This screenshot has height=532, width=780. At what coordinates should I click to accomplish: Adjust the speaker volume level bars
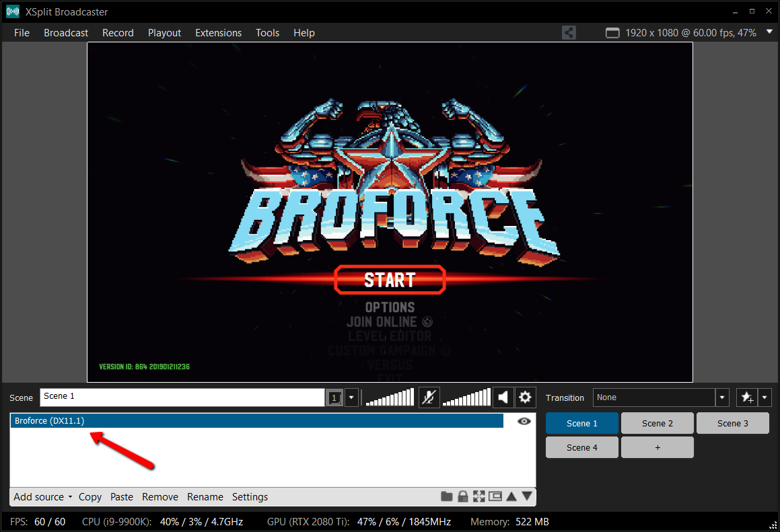[x=466, y=397]
